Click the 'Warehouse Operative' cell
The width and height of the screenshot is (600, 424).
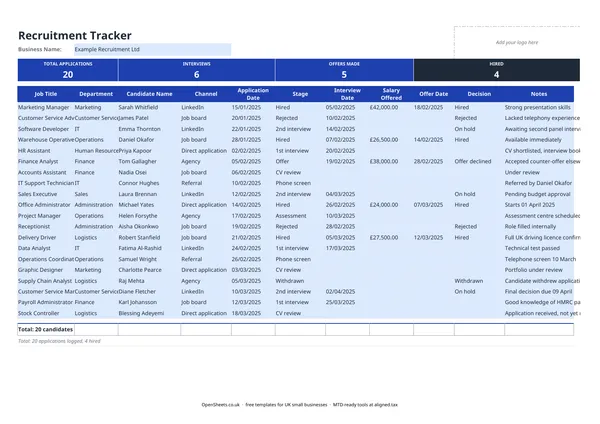tap(46, 140)
